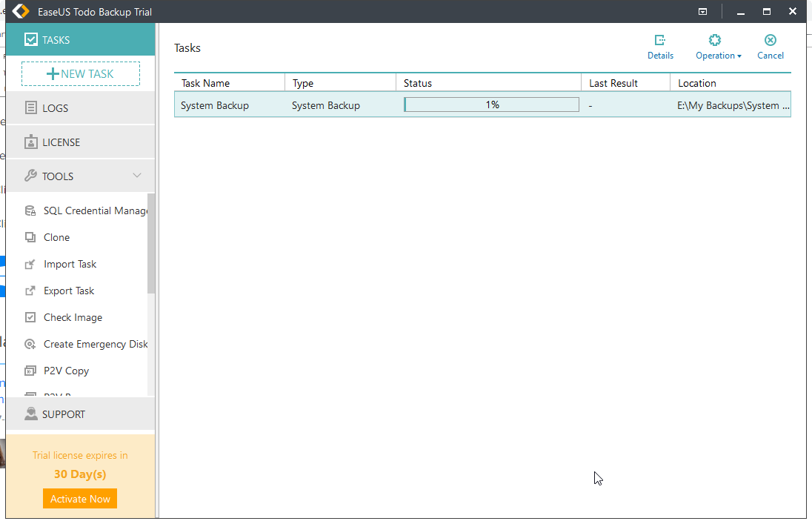Image resolution: width=812 pixels, height=524 pixels.
Task: Click the Cancel circle-x icon
Action: click(771, 40)
